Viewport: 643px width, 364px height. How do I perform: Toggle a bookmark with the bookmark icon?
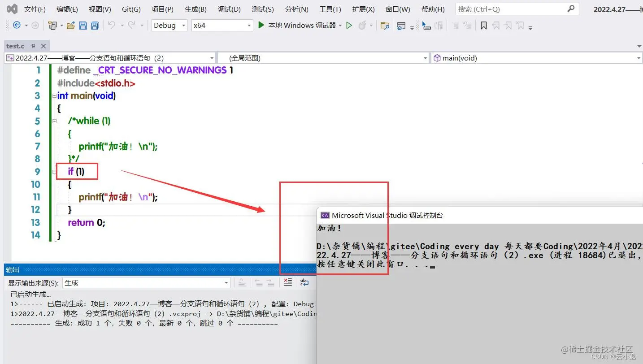pyautogui.click(x=483, y=26)
